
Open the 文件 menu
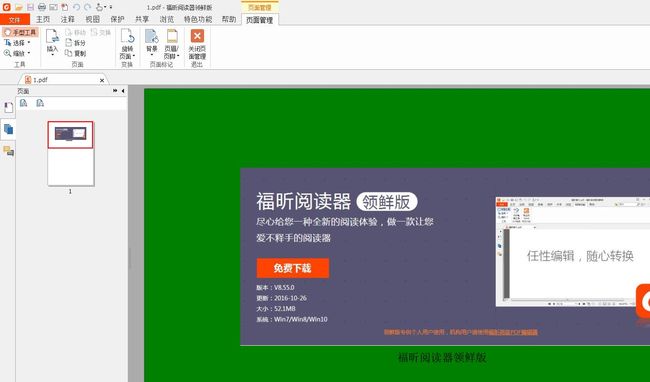15,19
